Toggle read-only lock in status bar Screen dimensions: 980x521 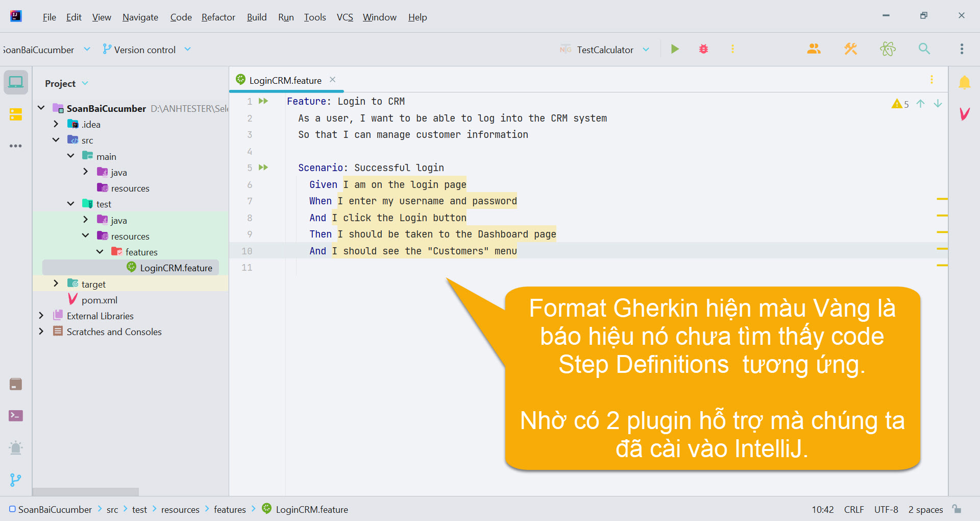(957, 509)
